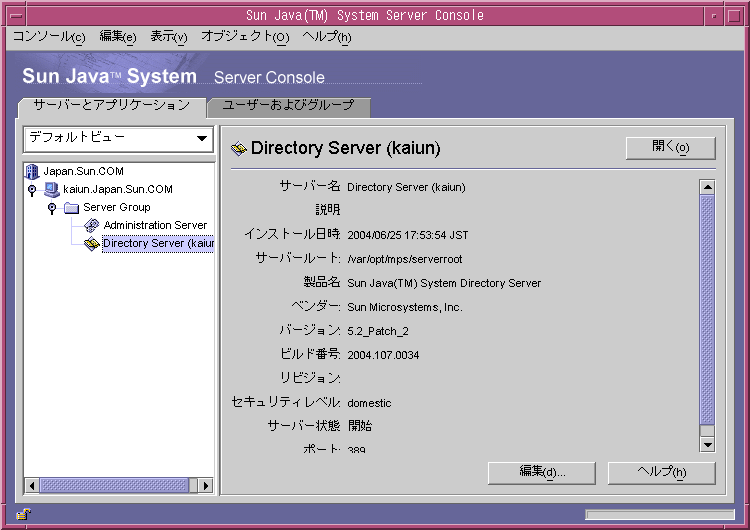Click the tree panel scroll left arrow
This screenshot has width=750, height=530.
click(32, 486)
